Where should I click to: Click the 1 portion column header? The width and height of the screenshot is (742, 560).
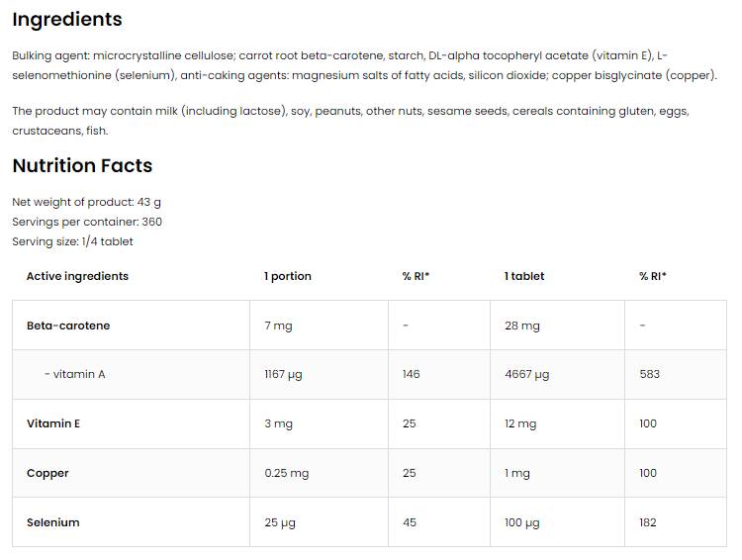[x=287, y=276]
